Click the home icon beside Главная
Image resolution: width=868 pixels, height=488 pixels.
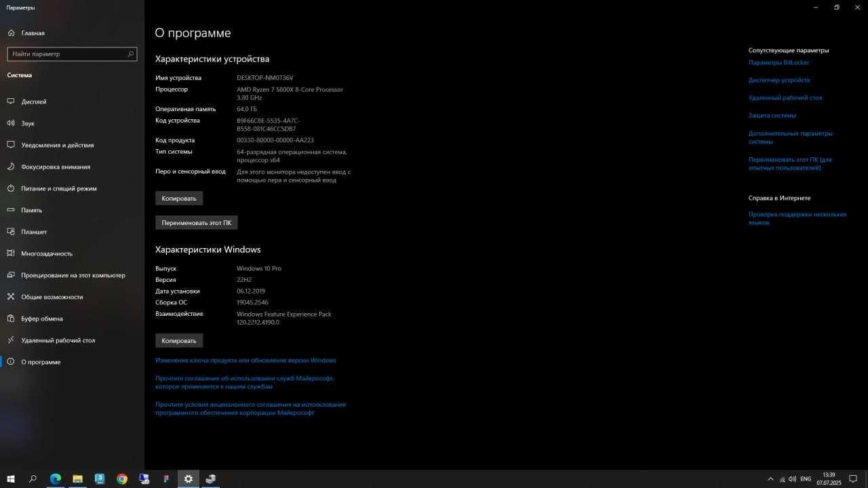[x=10, y=33]
